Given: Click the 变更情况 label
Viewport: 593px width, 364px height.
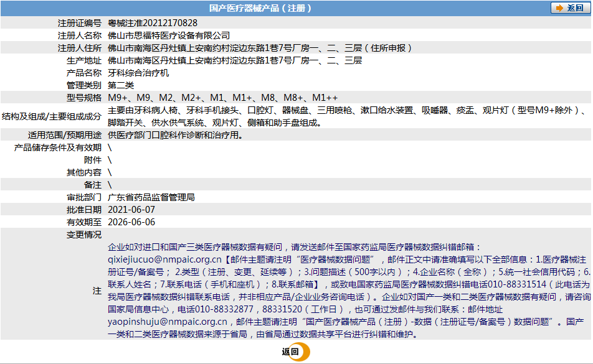Looking at the screenshot, I should [x=84, y=235].
